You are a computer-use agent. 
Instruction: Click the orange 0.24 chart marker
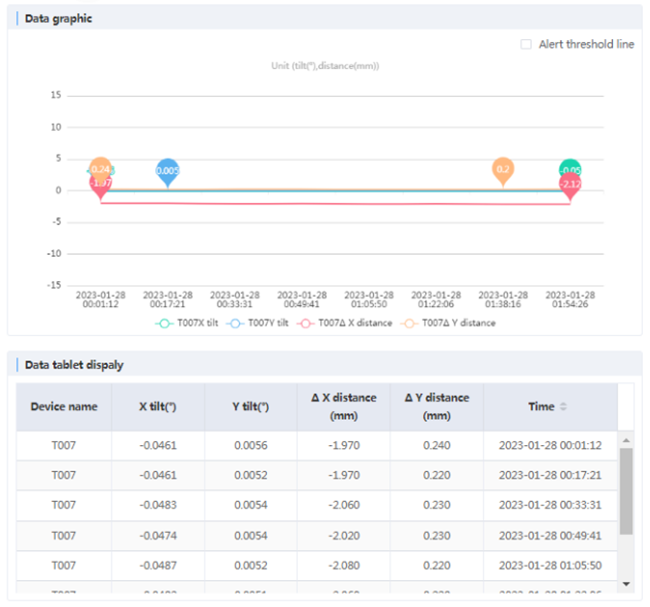100,169
